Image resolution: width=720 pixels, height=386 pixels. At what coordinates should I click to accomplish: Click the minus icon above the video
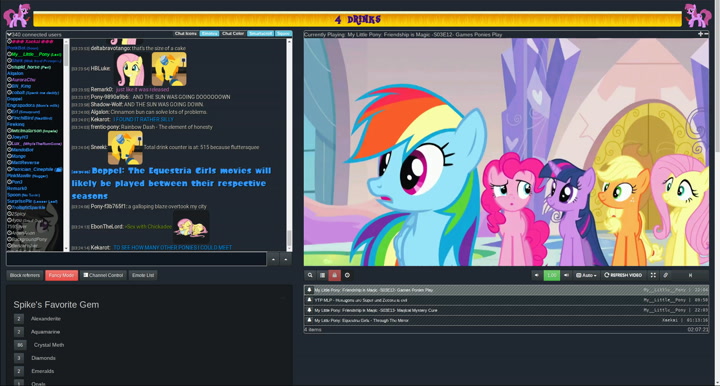(x=706, y=34)
